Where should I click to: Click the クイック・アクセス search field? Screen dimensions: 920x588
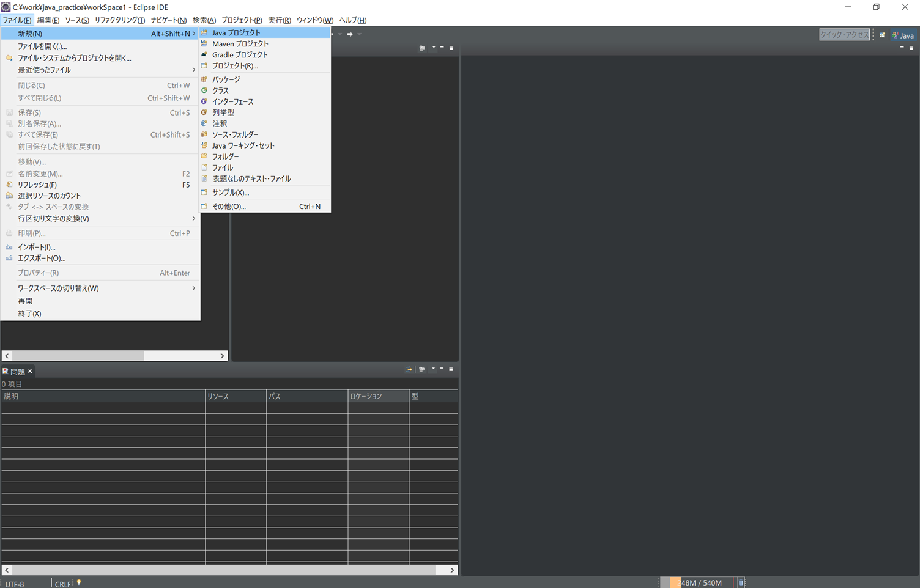click(844, 35)
